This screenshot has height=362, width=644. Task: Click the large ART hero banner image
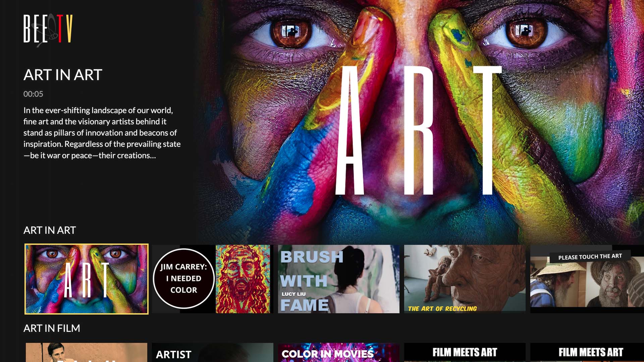coord(419,121)
